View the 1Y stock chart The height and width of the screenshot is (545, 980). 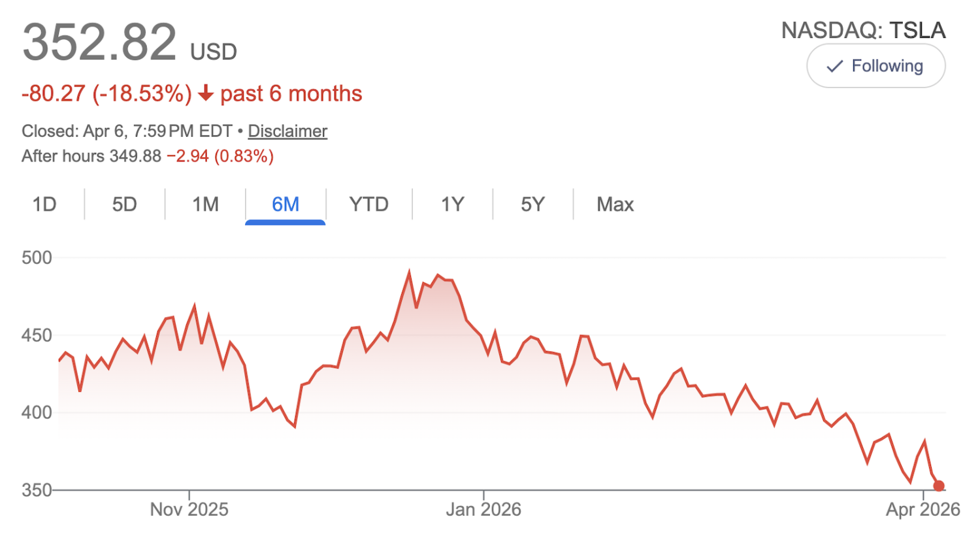click(451, 204)
